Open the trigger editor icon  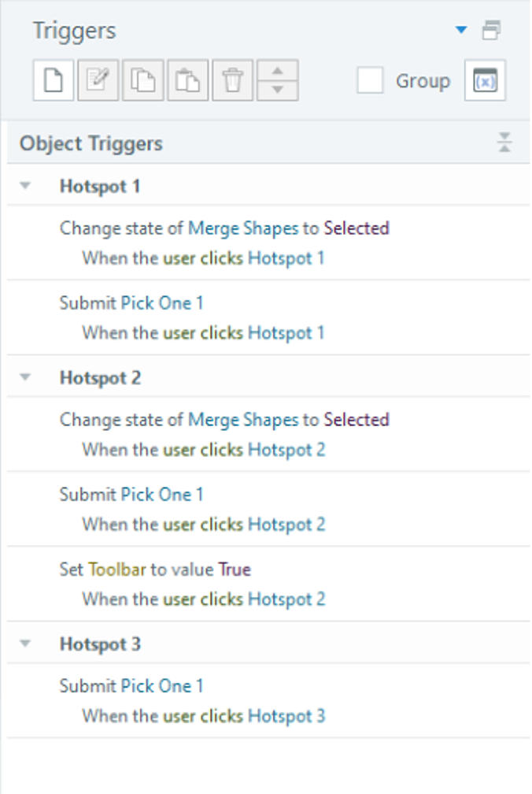(x=97, y=80)
